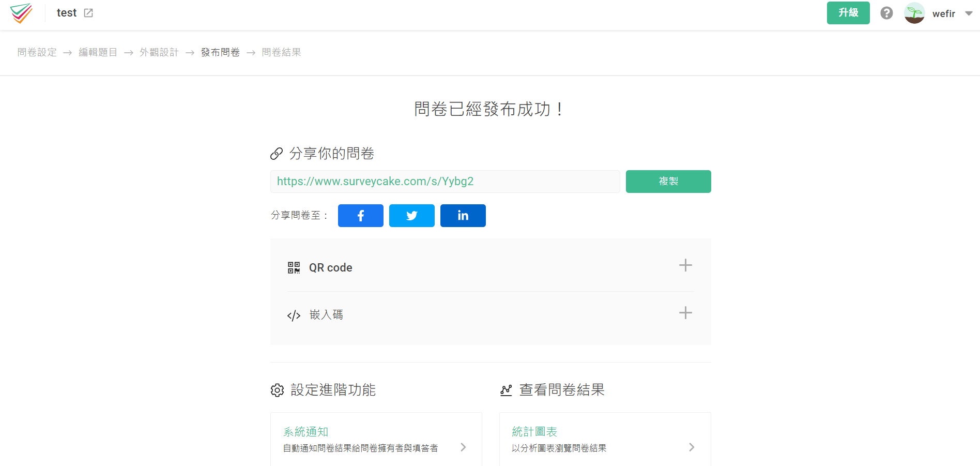This screenshot has height=466, width=980.
Task: Click 以分析圖表瀏覽問卷結果 description text
Action: pyautogui.click(x=559, y=448)
